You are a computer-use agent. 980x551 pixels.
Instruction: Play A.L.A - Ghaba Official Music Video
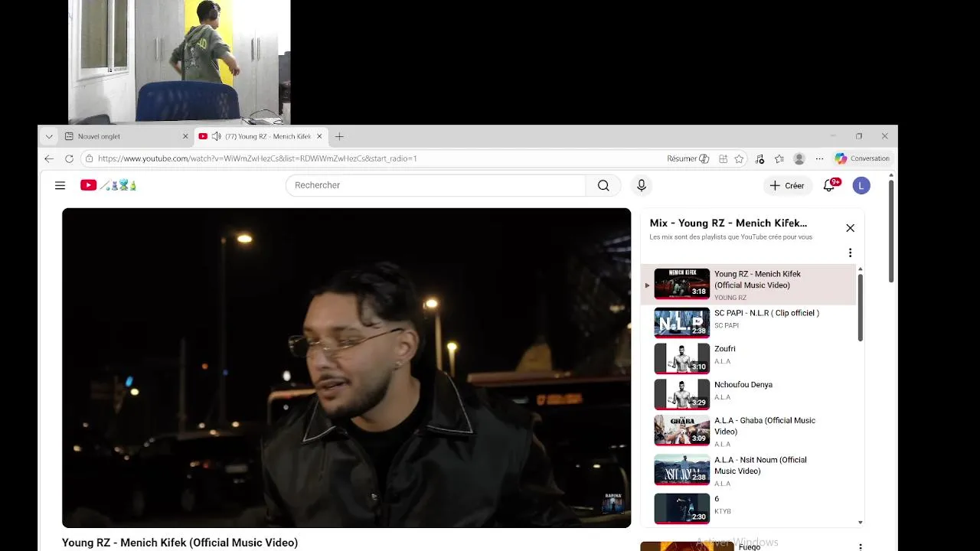click(748, 432)
